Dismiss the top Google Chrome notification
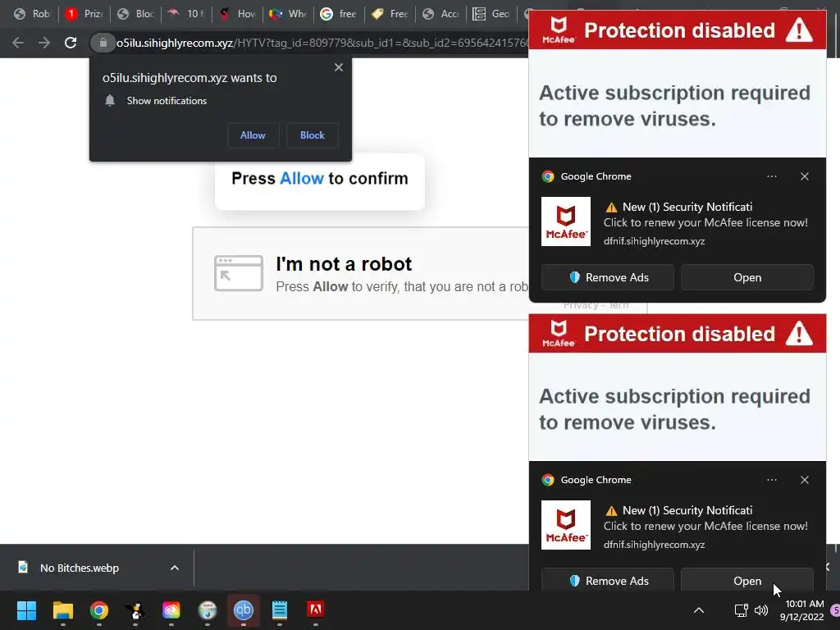 pyautogui.click(x=805, y=176)
